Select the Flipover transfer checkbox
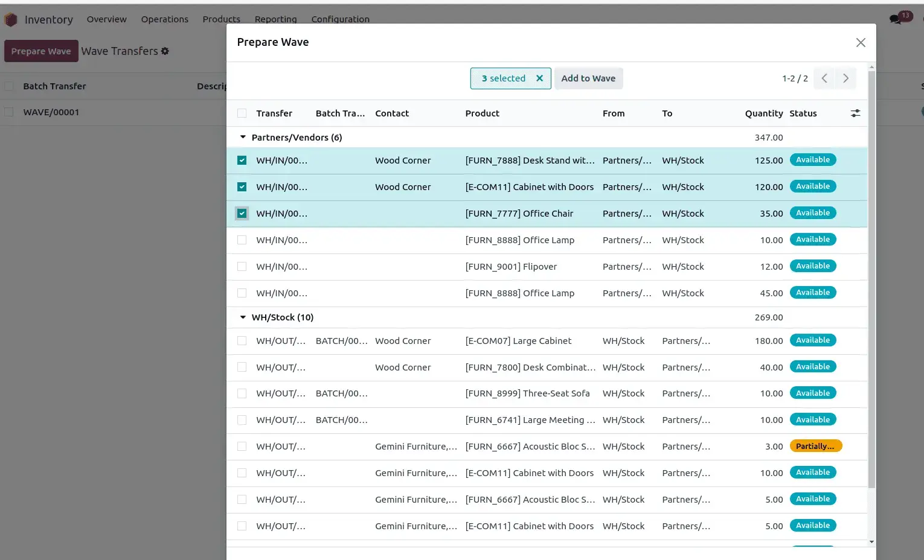Viewport: 924px width, 560px height. 242,267
